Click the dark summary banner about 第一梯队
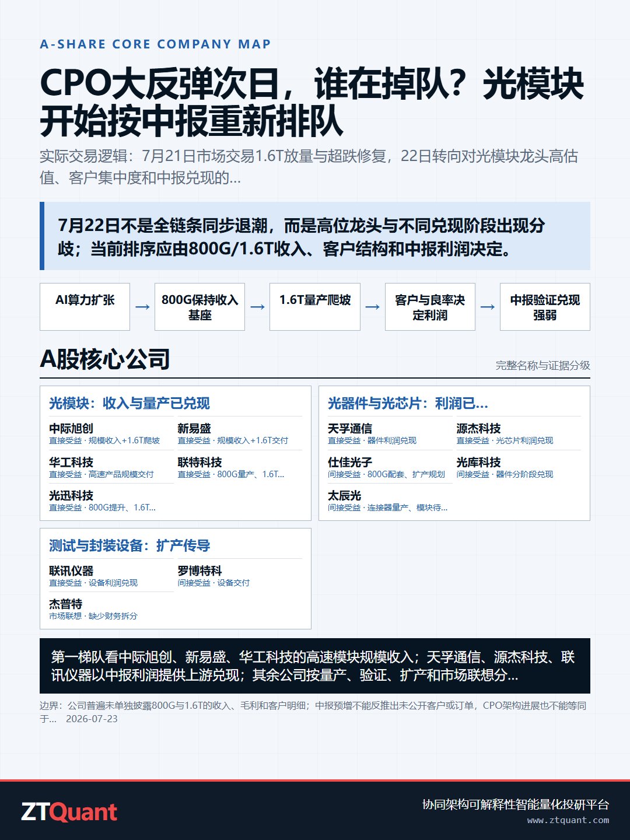The image size is (630, 840). pyautogui.click(x=315, y=666)
